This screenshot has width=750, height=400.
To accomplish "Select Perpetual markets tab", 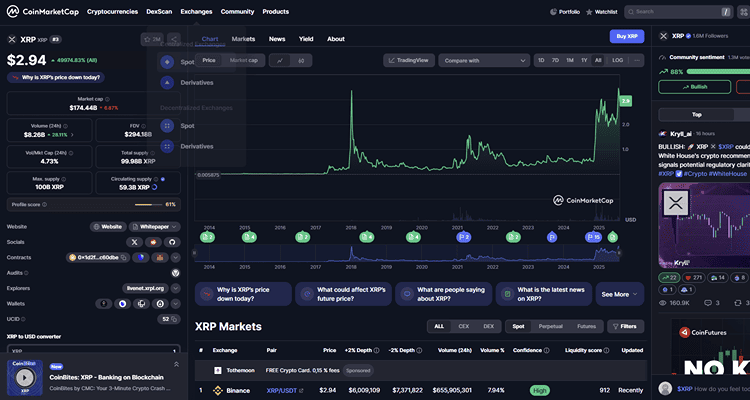I will (551, 326).
